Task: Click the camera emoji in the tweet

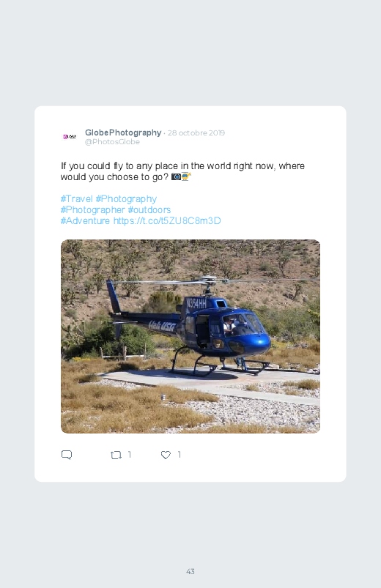Action: point(176,176)
